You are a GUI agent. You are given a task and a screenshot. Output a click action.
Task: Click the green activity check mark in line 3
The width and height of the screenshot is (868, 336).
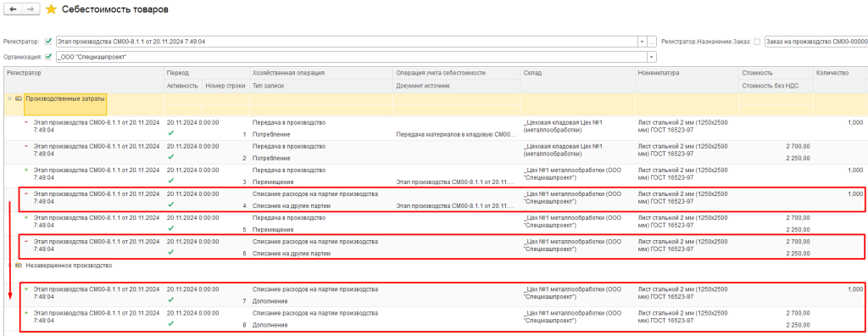(170, 181)
